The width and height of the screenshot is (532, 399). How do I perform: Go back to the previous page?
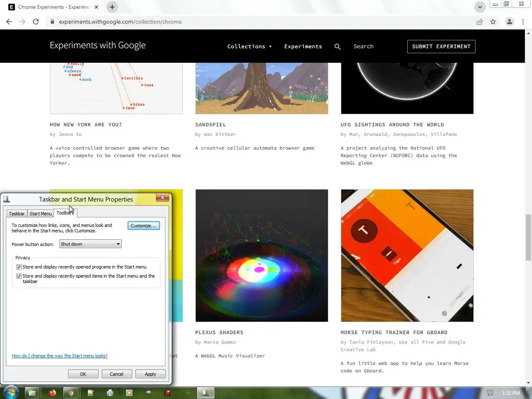(x=9, y=22)
